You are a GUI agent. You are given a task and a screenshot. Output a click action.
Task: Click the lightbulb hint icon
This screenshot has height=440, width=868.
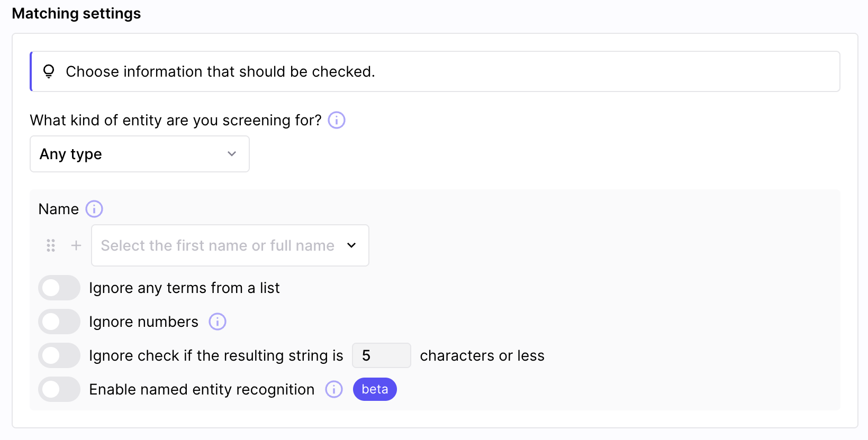point(49,71)
